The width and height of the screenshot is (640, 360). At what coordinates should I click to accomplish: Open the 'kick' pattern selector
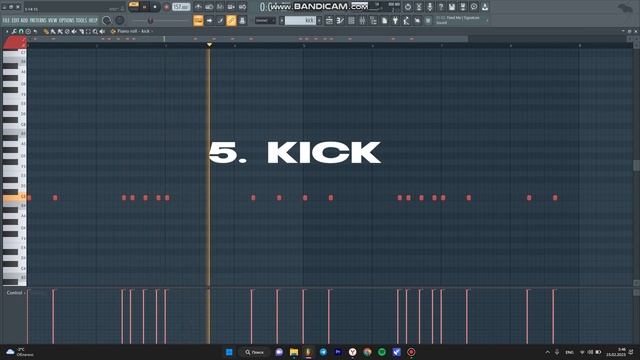click(300, 20)
